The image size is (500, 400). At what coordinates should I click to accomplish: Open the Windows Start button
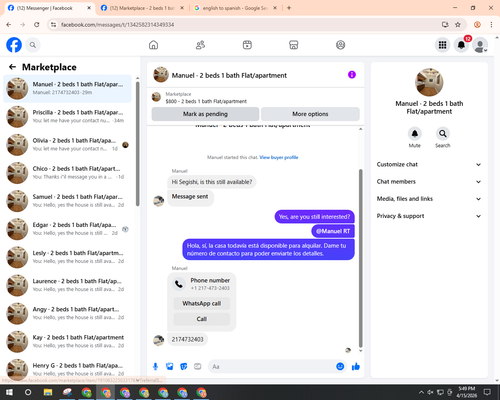(9, 392)
